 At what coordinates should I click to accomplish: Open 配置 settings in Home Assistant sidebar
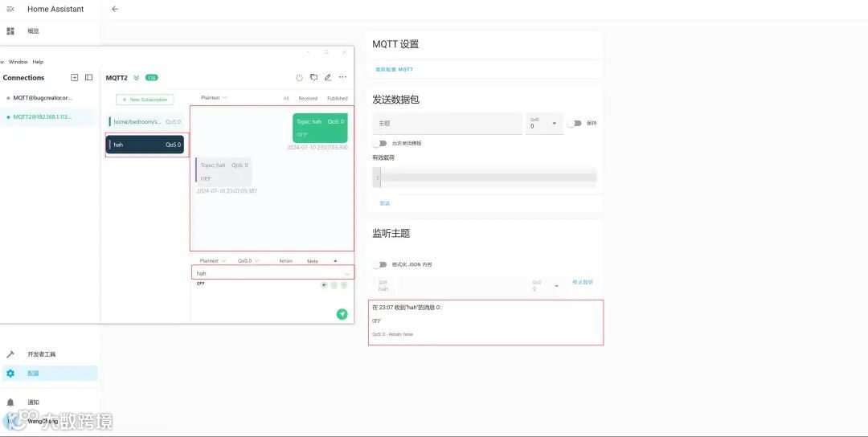point(50,374)
